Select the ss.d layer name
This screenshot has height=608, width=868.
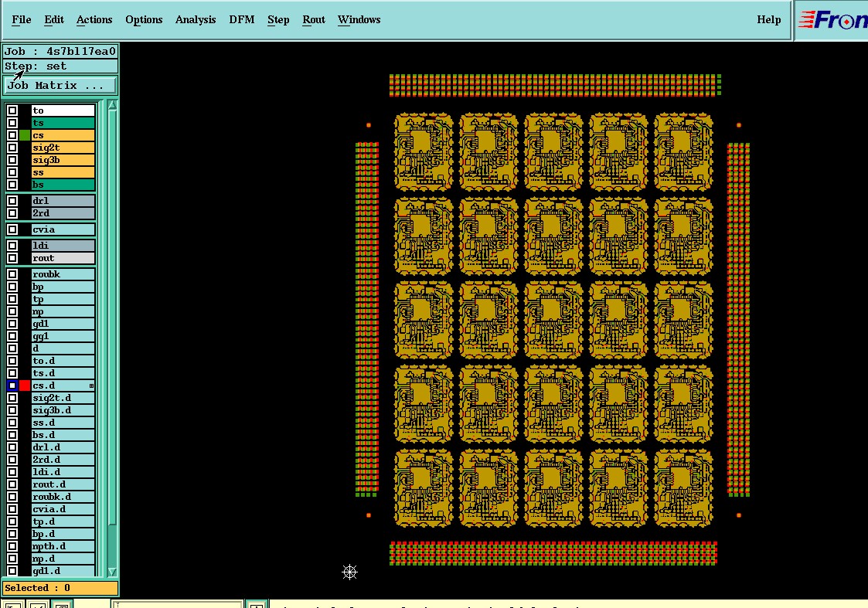(63, 423)
